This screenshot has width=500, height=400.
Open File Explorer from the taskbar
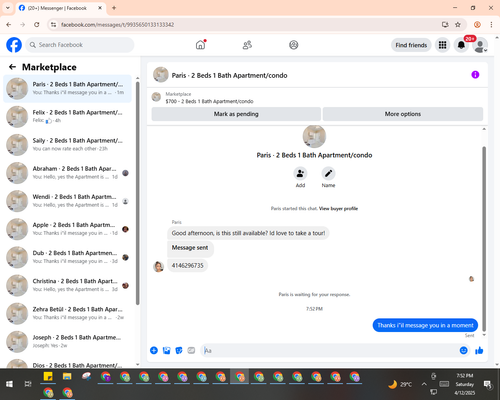(67, 377)
